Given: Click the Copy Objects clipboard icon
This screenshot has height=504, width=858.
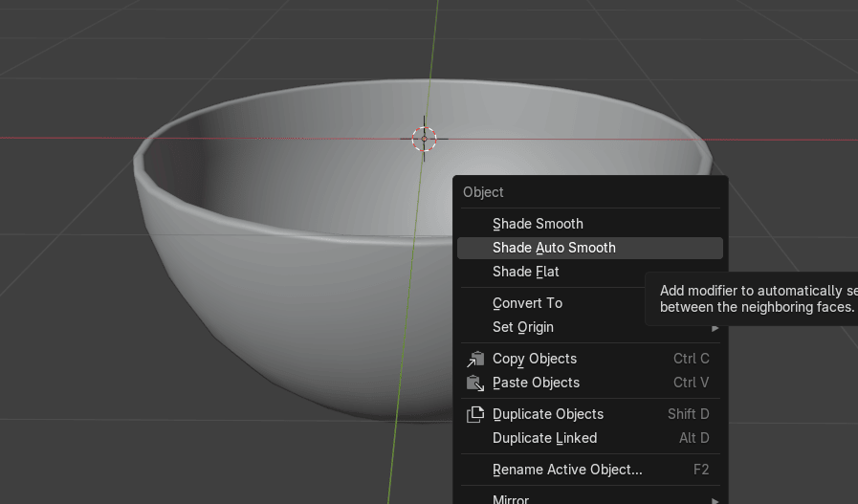Looking at the screenshot, I should click(x=475, y=360).
